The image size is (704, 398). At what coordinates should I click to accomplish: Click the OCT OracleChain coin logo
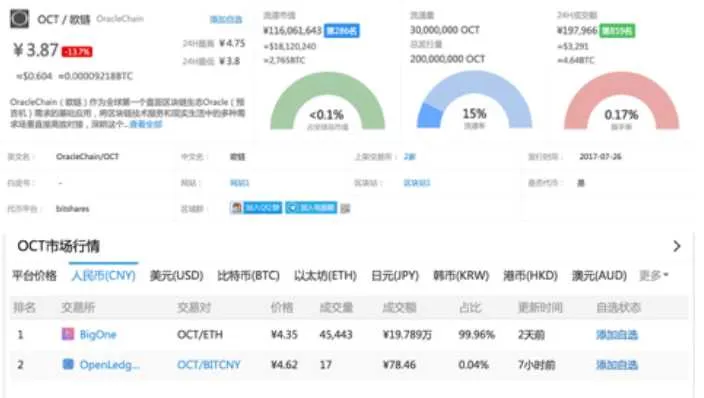[x=19, y=19]
